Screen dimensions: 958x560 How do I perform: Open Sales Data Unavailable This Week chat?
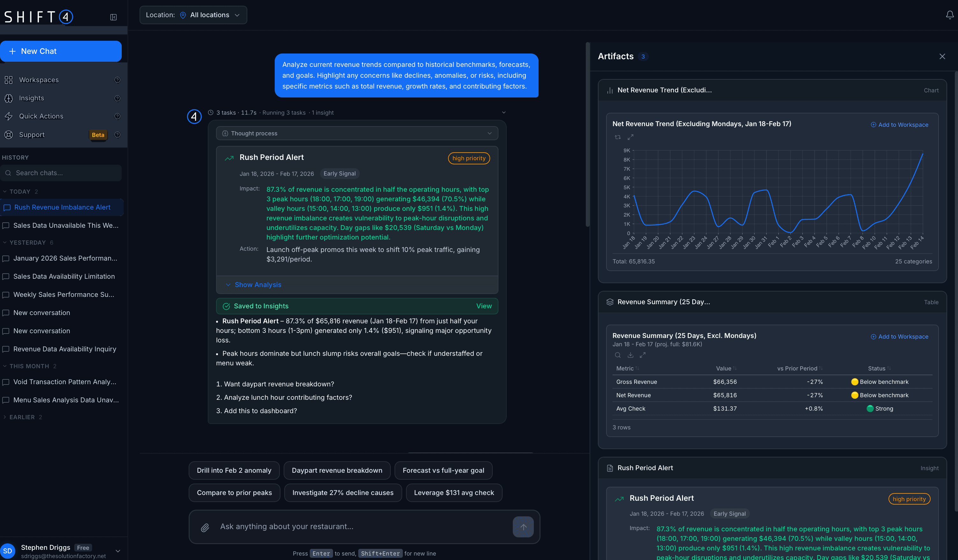point(62,226)
